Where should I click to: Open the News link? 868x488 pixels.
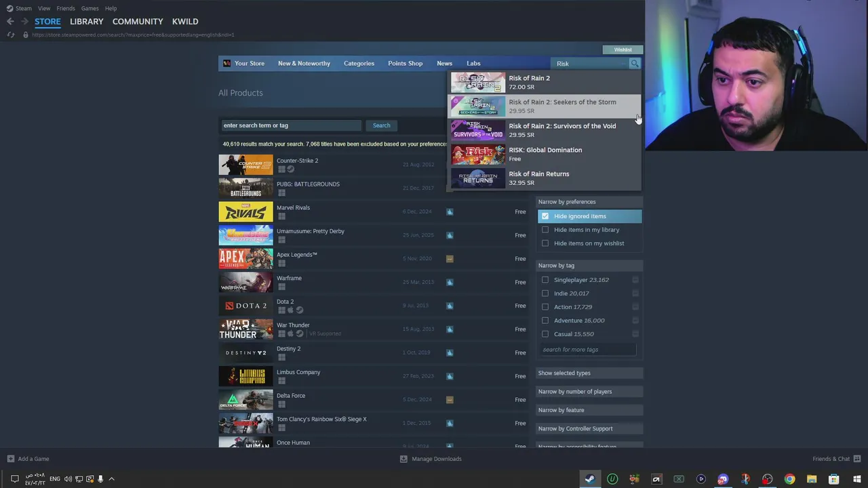tap(444, 64)
